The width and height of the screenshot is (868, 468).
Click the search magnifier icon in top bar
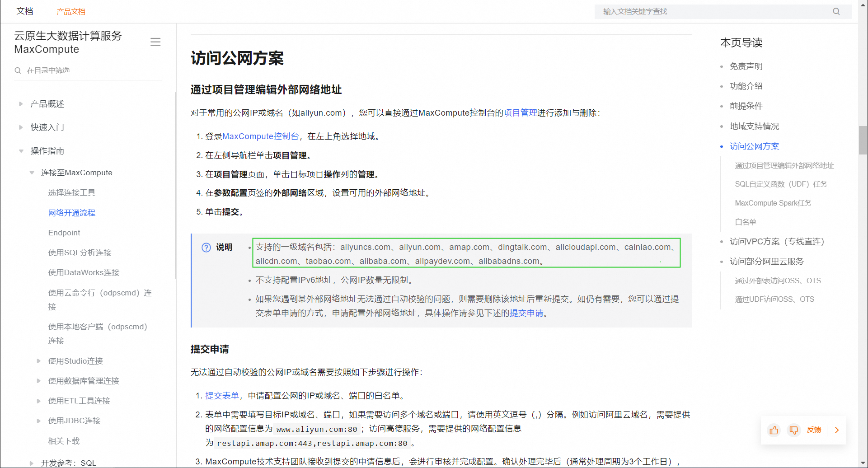pos(836,11)
